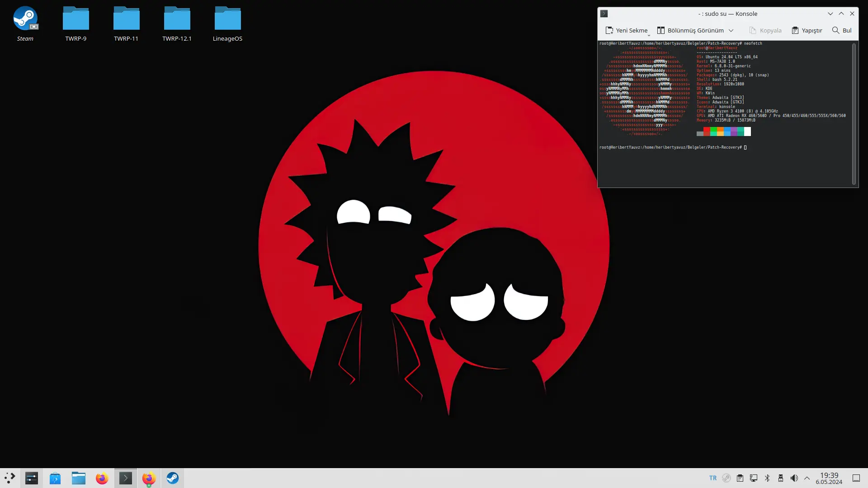Minimize the Konsole window
868x488 pixels.
tap(830, 14)
